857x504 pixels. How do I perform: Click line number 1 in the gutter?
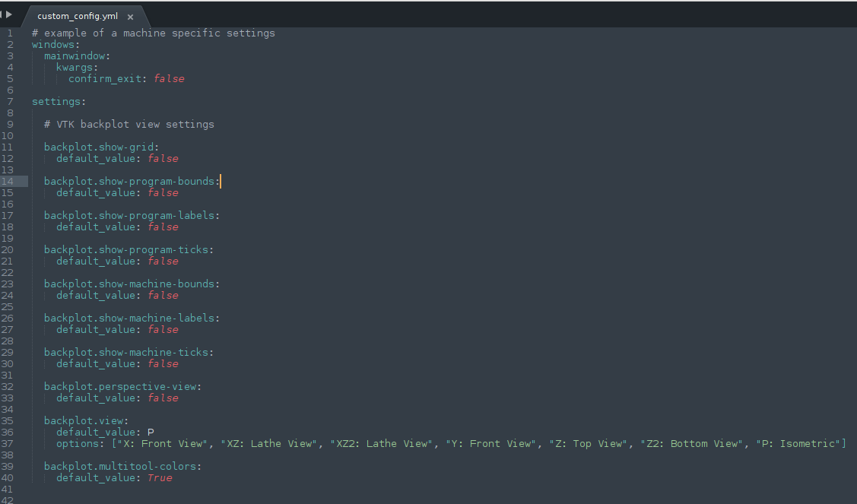[10, 33]
